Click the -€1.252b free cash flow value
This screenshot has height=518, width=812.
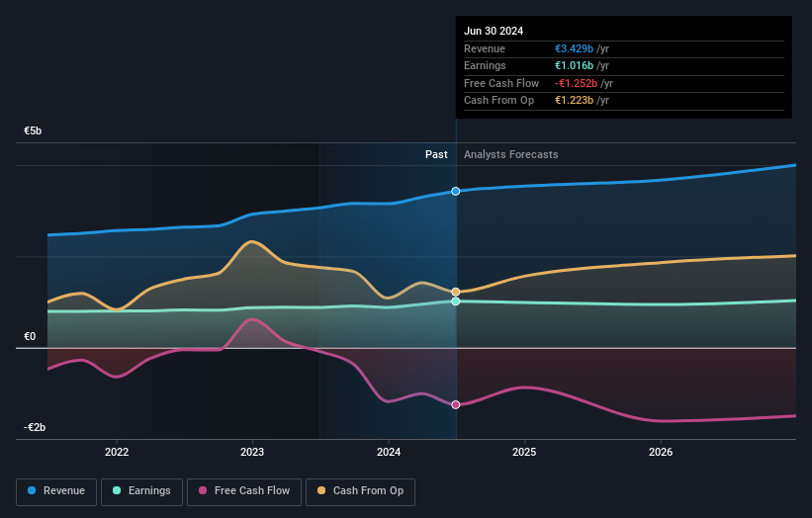tap(576, 83)
